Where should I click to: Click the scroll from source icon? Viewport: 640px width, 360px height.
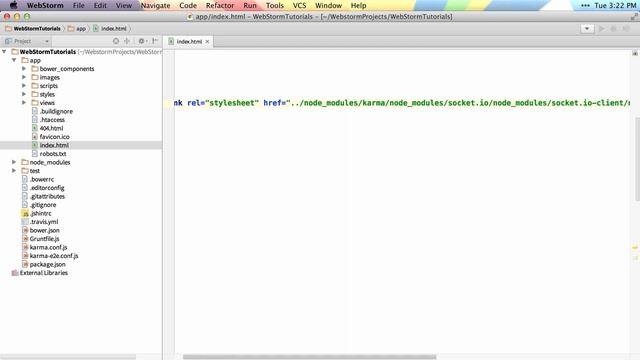click(x=116, y=41)
